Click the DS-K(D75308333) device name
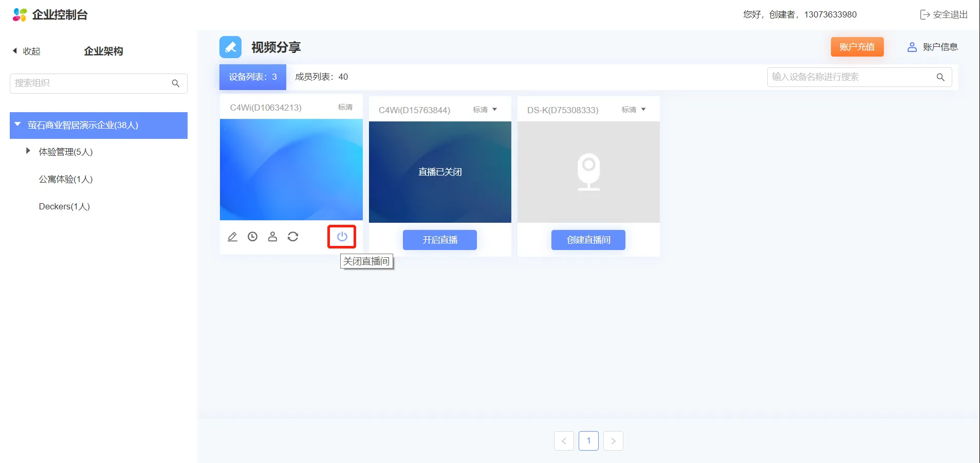This screenshot has width=980, height=463. tap(563, 110)
